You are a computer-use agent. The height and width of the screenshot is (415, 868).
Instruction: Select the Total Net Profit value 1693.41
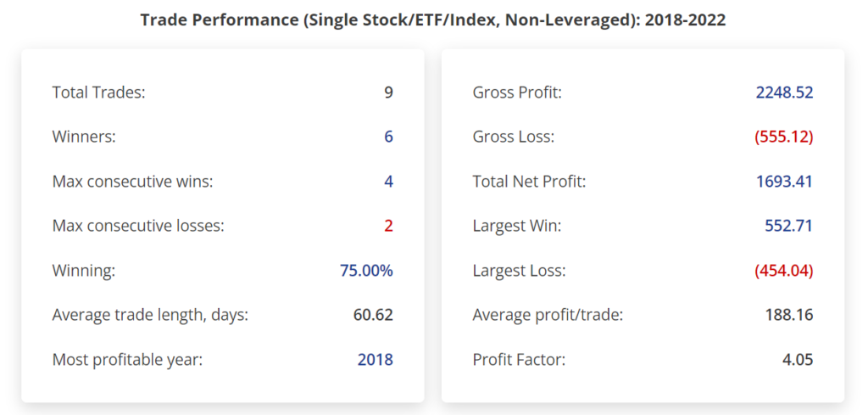point(784,182)
